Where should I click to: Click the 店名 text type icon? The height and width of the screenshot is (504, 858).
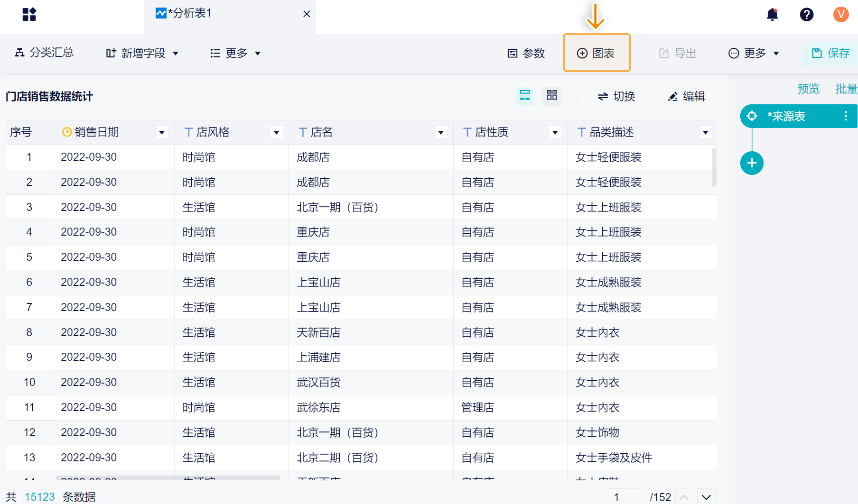[x=303, y=132]
